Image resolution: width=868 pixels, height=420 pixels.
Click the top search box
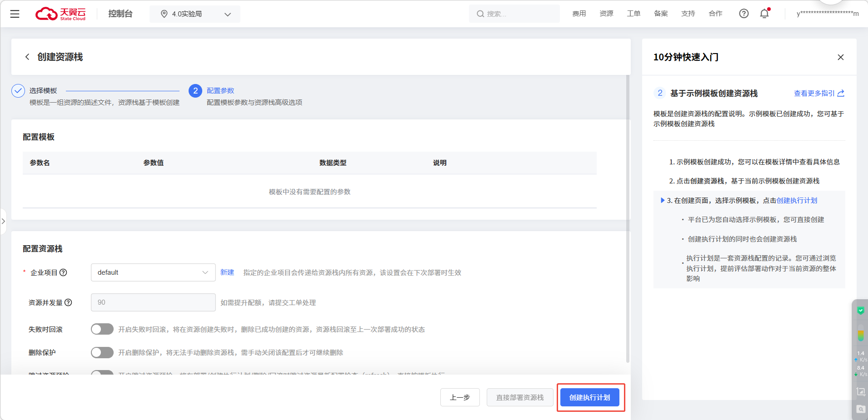point(514,14)
